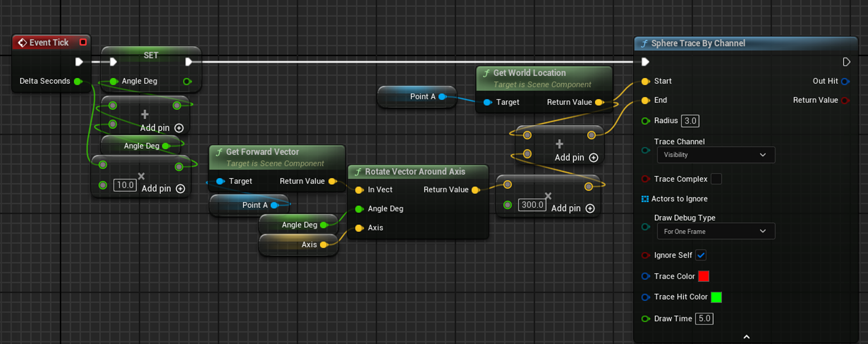Click the Sphere Trace Start pin
Image resolution: width=868 pixels, height=344 pixels.
click(645, 81)
